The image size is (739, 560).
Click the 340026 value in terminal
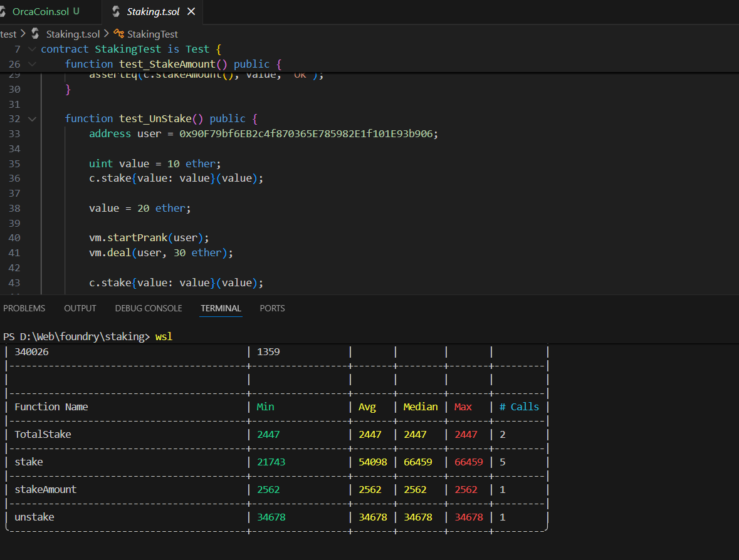[x=31, y=352]
